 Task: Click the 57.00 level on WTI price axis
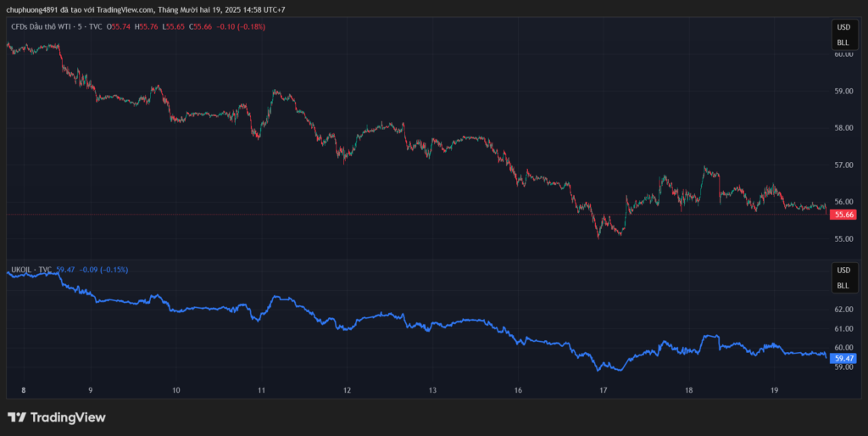click(x=843, y=165)
